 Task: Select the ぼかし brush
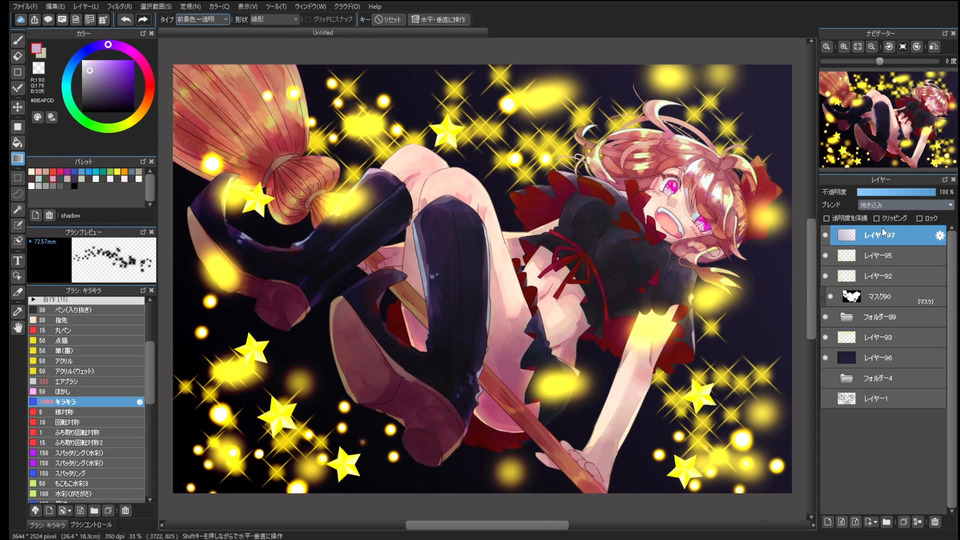(86, 391)
